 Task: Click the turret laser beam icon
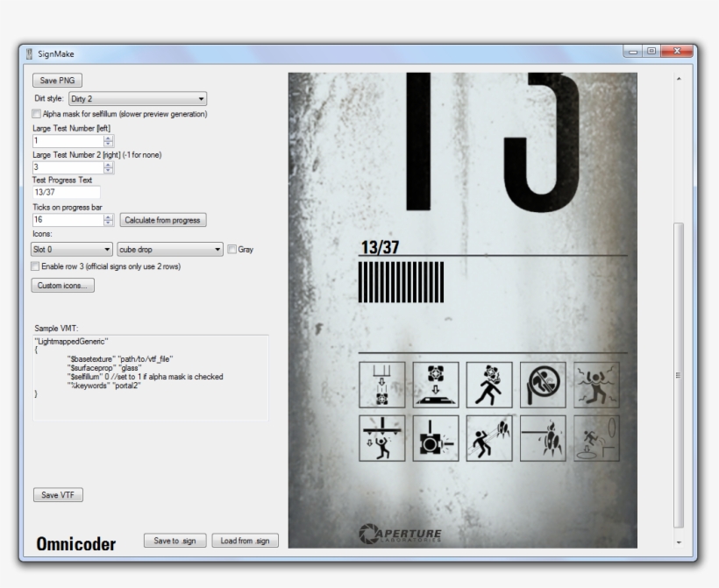[543, 438]
